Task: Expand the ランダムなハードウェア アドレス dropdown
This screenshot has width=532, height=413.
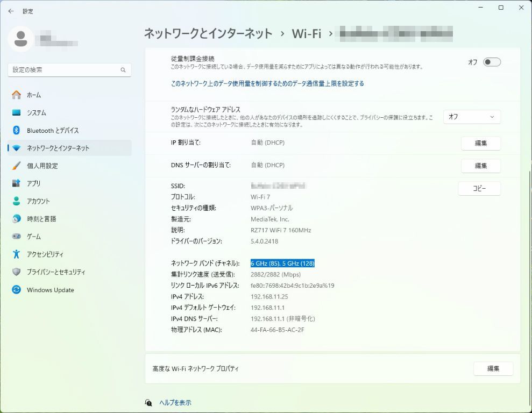Action: point(472,117)
